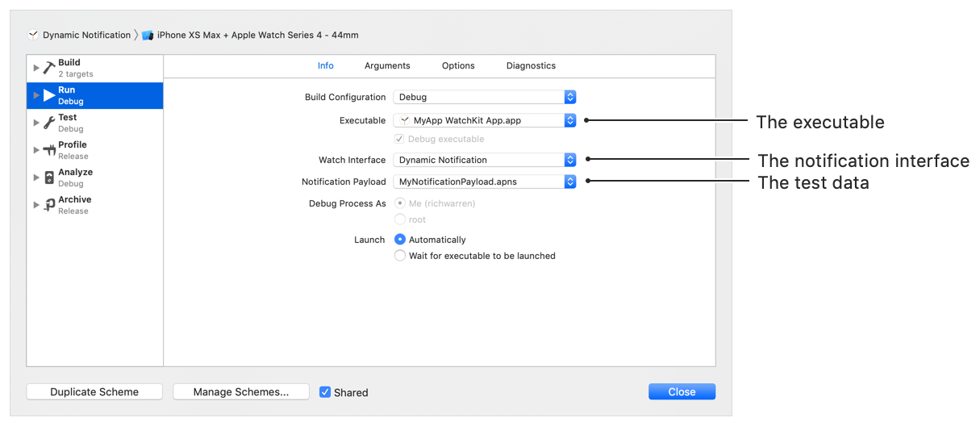This screenshot has width=980, height=426.
Task: Expand the Analyze action disclosure triangle
Action: point(35,177)
